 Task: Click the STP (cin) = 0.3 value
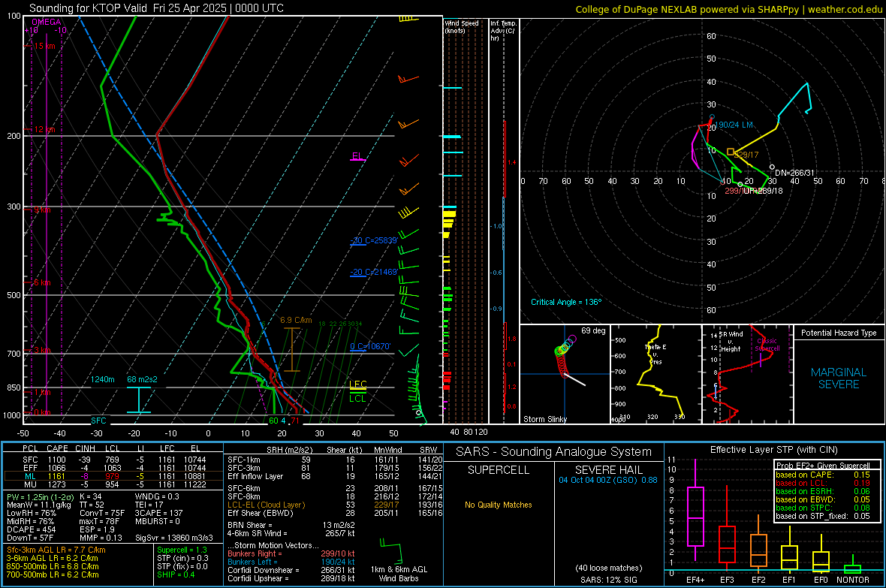182,558
